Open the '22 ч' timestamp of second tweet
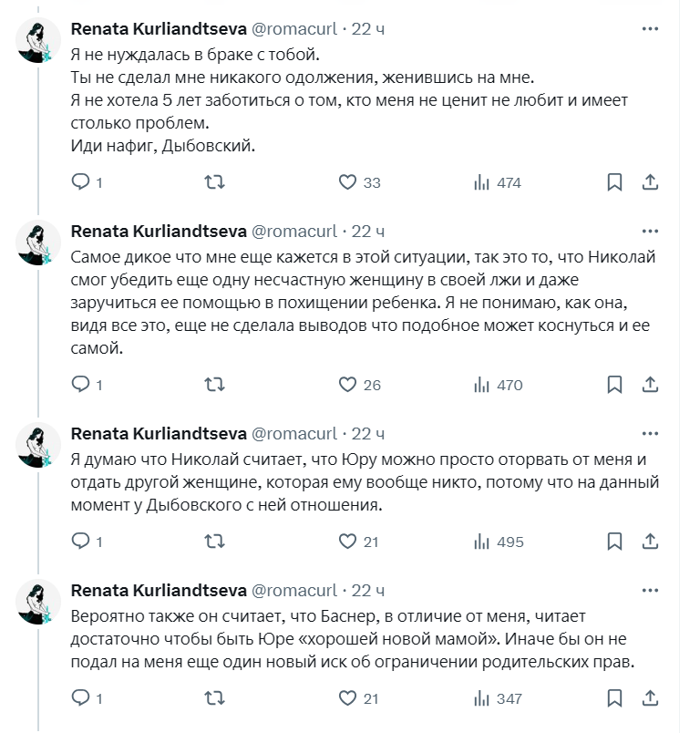700x733 pixels. (367, 232)
